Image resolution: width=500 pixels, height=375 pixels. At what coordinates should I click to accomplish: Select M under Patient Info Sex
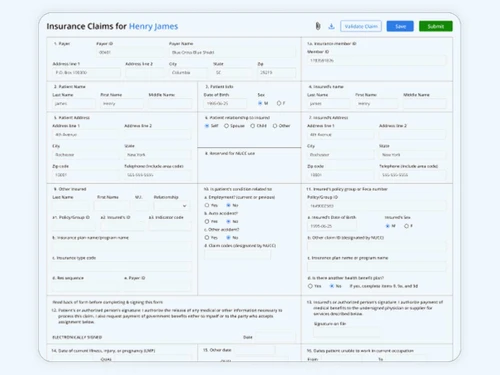[260, 103]
